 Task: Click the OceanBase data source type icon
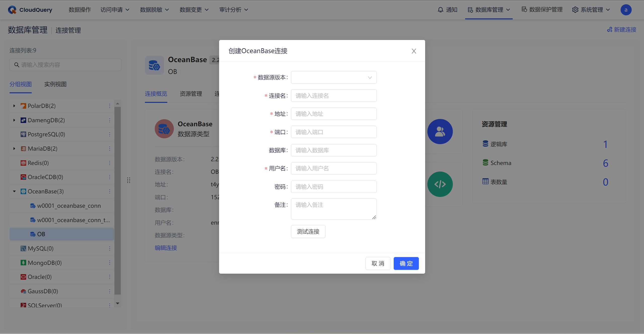pos(164,129)
